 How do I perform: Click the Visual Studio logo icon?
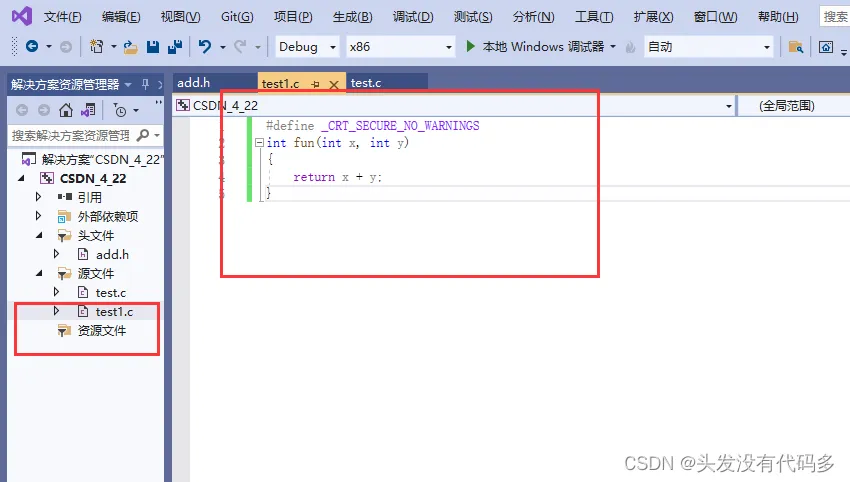click(22, 16)
